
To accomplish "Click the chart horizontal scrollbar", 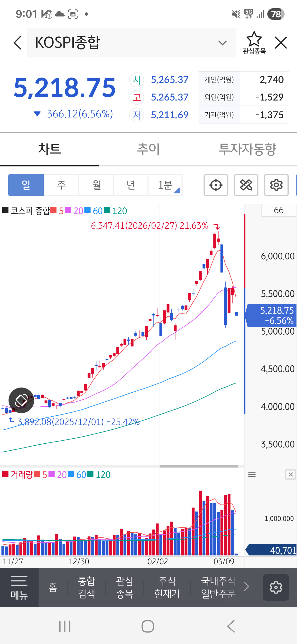I will (199, 466).
